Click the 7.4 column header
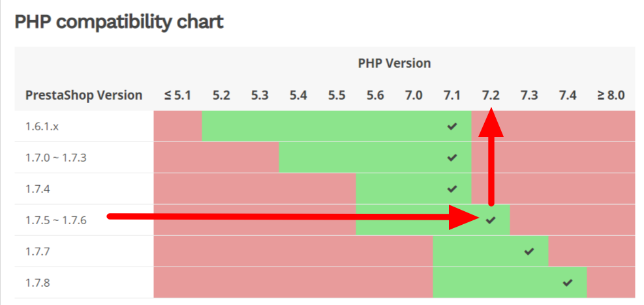 click(568, 96)
